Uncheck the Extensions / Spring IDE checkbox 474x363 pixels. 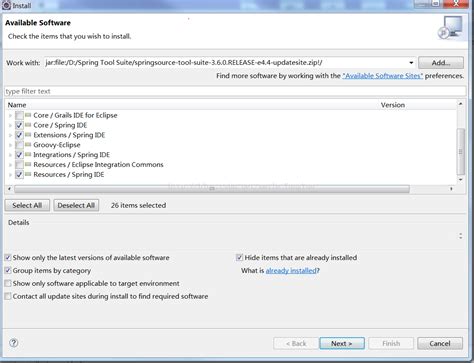point(19,135)
